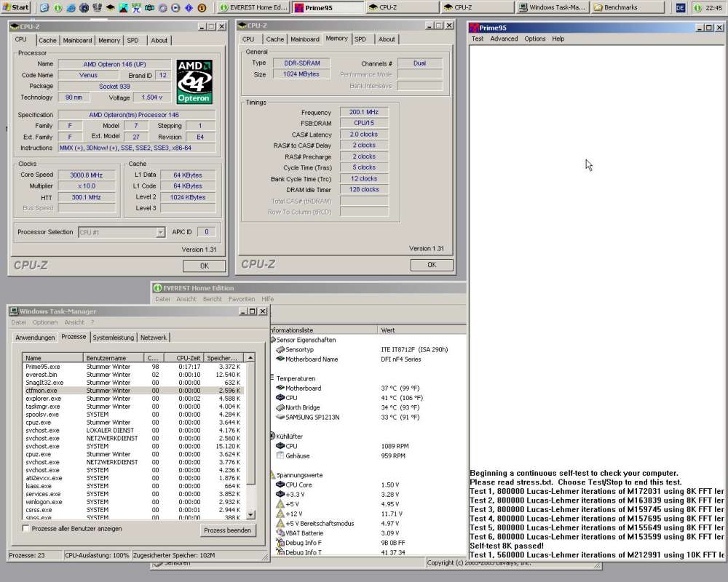Open Task Manager Ansicht menu
728x582 pixels.
[74, 322]
